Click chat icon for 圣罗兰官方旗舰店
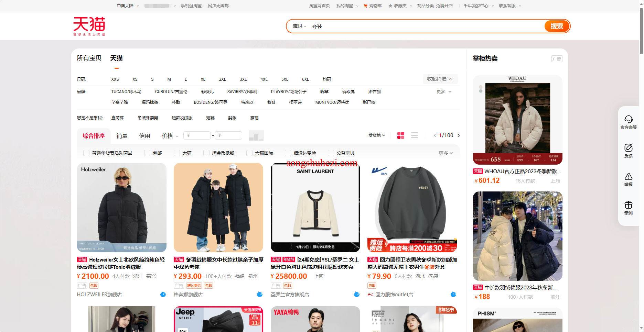 pyautogui.click(x=357, y=294)
